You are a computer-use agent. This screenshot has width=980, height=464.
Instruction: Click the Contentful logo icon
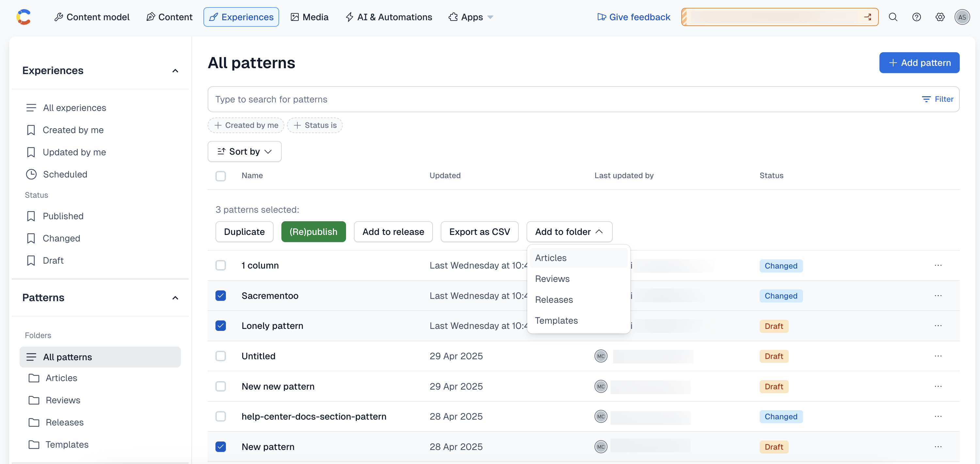24,17
